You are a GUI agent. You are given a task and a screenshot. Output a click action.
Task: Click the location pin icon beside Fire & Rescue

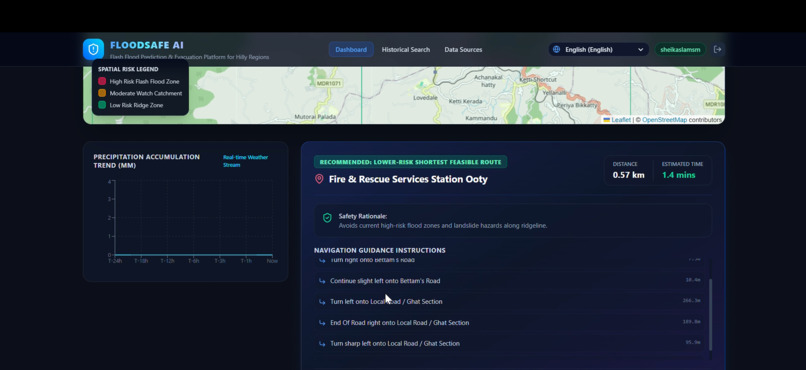coord(319,179)
